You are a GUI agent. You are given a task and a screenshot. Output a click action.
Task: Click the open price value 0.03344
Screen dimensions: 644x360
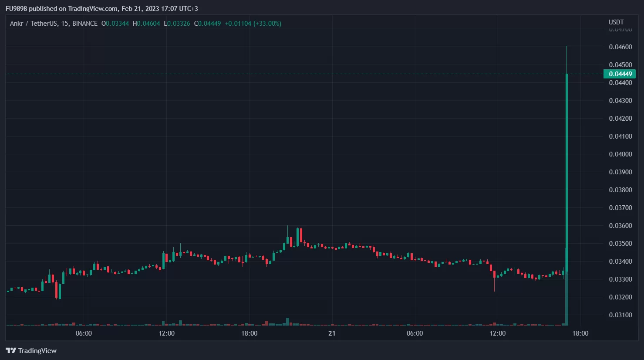coord(117,24)
